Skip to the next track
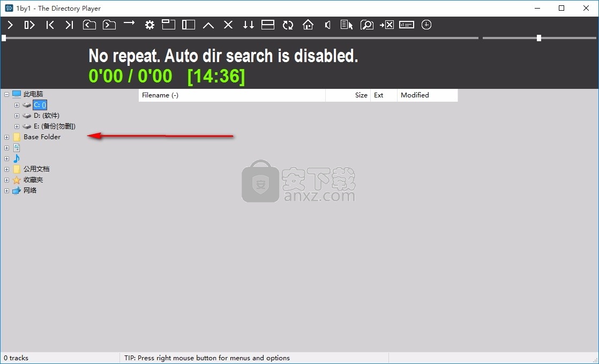599x364 pixels. click(x=69, y=25)
